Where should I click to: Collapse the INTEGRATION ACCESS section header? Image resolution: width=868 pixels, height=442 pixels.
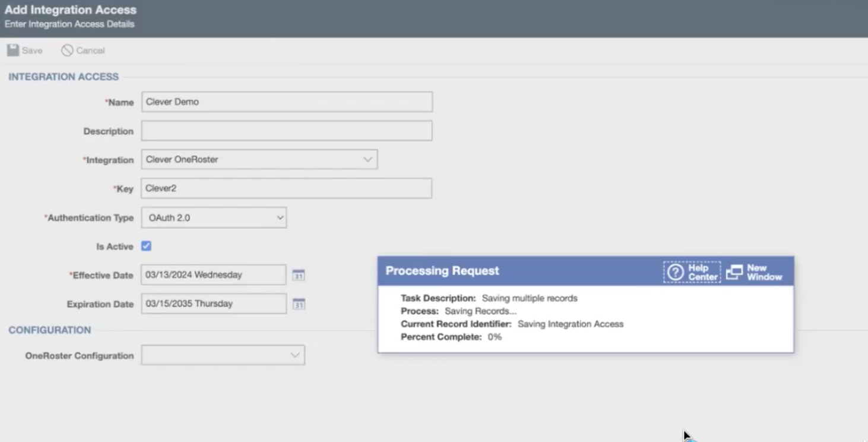63,77
